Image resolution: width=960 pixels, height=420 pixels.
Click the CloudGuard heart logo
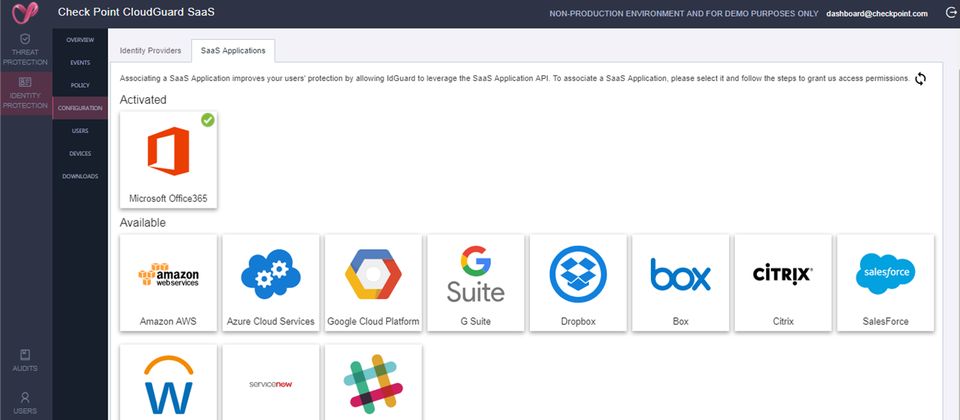point(25,12)
